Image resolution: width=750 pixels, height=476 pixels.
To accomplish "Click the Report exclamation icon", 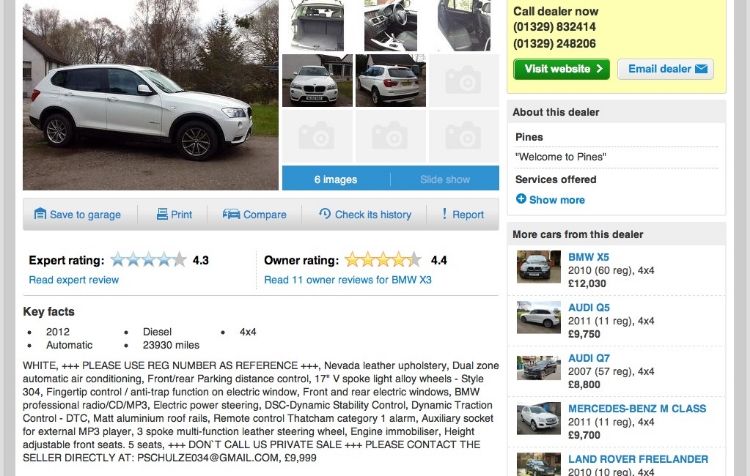I will [444, 213].
